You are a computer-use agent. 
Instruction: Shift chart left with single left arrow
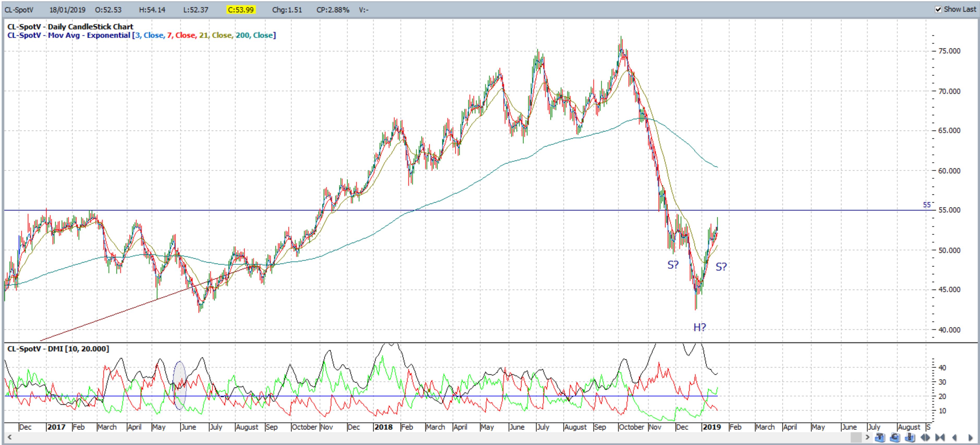tap(954, 437)
